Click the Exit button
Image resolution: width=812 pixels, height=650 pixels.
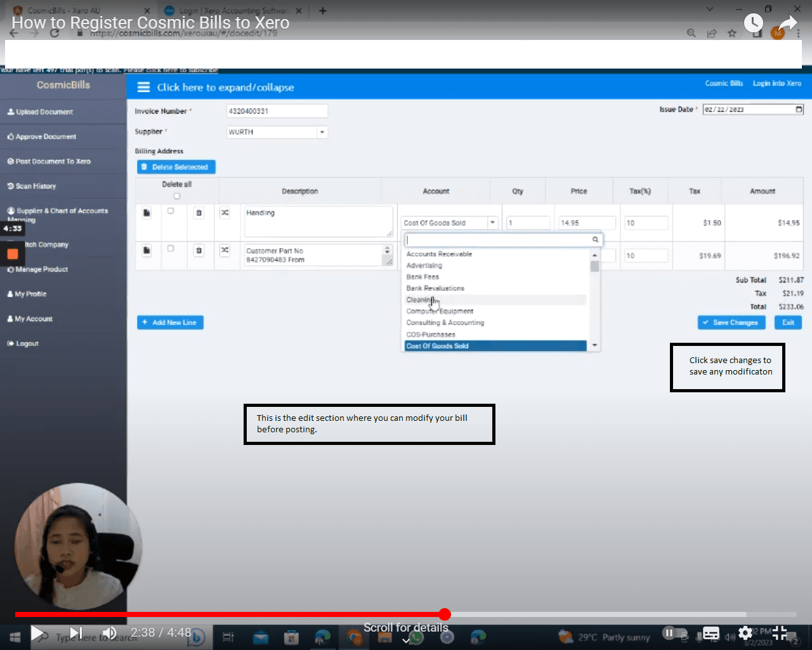click(788, 322)
